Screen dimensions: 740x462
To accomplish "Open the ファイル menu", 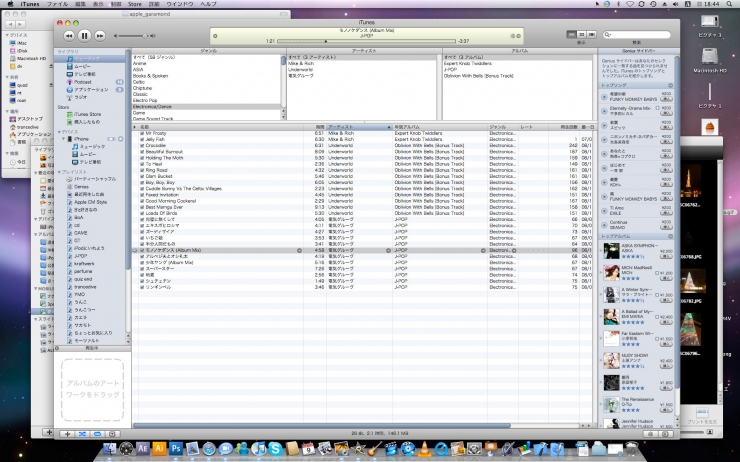I will (57, 4).
